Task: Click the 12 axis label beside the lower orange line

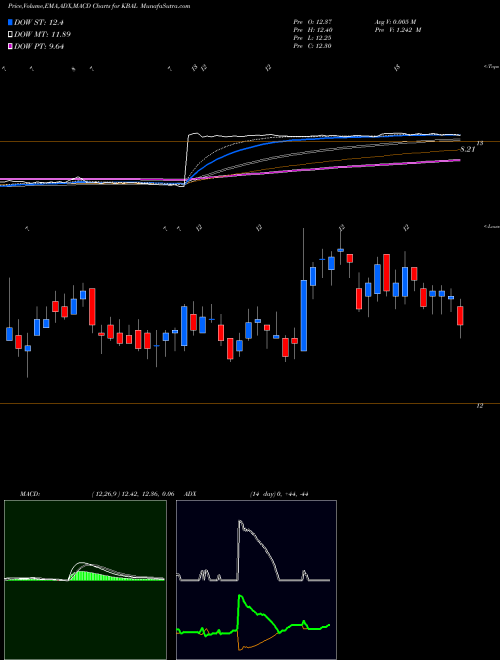Action: (x=479, y=406)
